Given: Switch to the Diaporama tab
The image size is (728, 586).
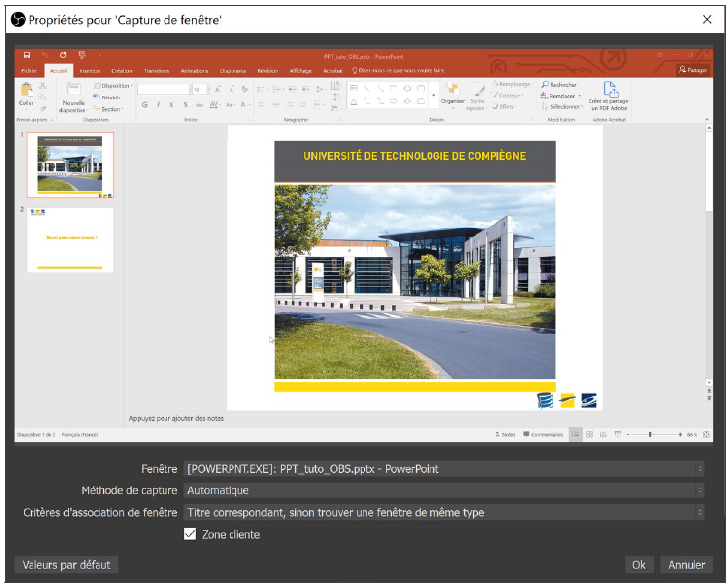Looking at the screenshot, I should pyautogui.click(x=232, y=71).
